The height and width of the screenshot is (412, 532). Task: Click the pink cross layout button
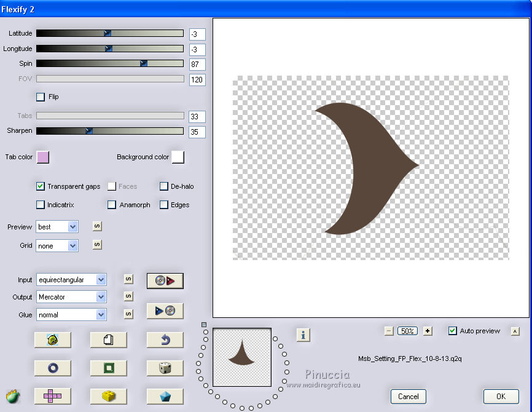coord(53,396)
